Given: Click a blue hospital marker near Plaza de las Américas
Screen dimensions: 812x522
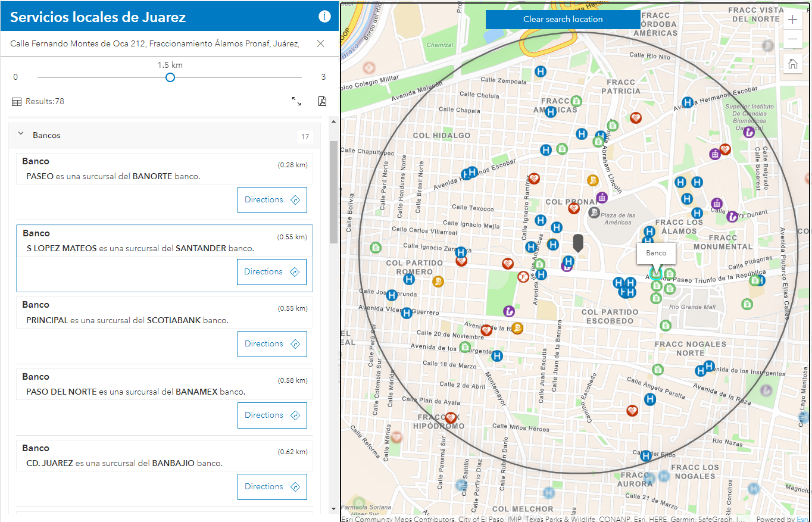Looking at the screenshot, I should point(557,227).
